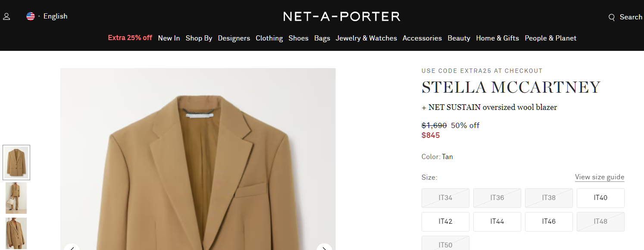Open the English language selector
This screenshot has width=644, height=250.
[55, 16]
